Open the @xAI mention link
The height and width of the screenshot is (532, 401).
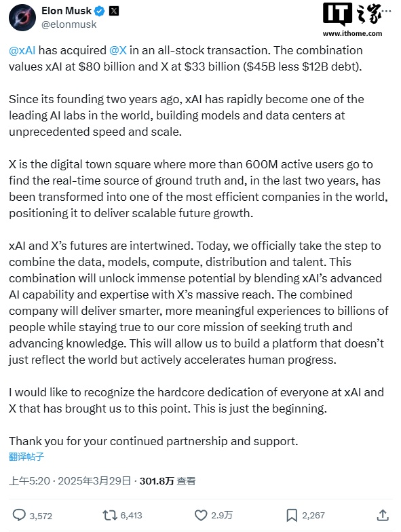point(22,50)
